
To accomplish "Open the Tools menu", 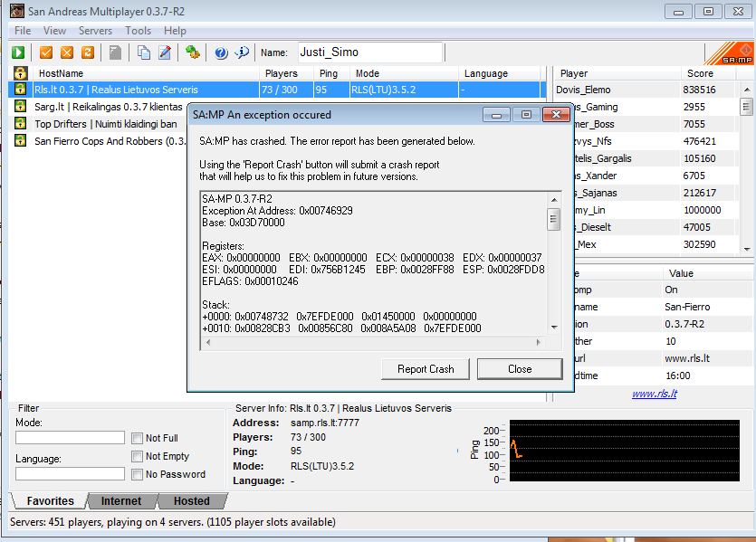I will tap(138, 31).
